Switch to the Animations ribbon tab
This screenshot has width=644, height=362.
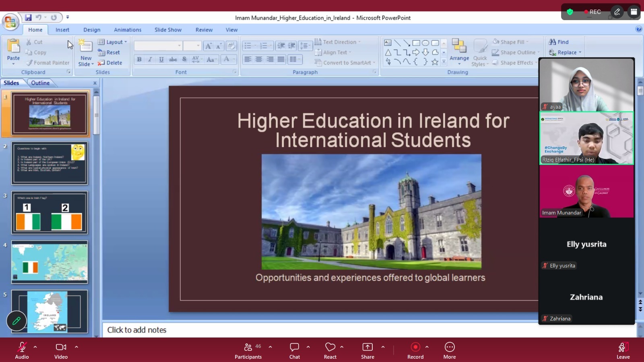point(127,30)
